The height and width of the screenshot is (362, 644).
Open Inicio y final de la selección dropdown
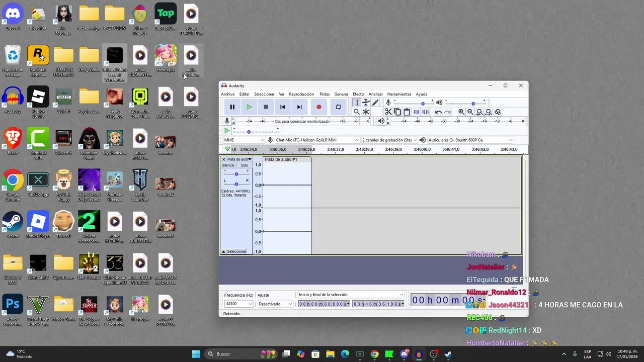tap(351, 295)
